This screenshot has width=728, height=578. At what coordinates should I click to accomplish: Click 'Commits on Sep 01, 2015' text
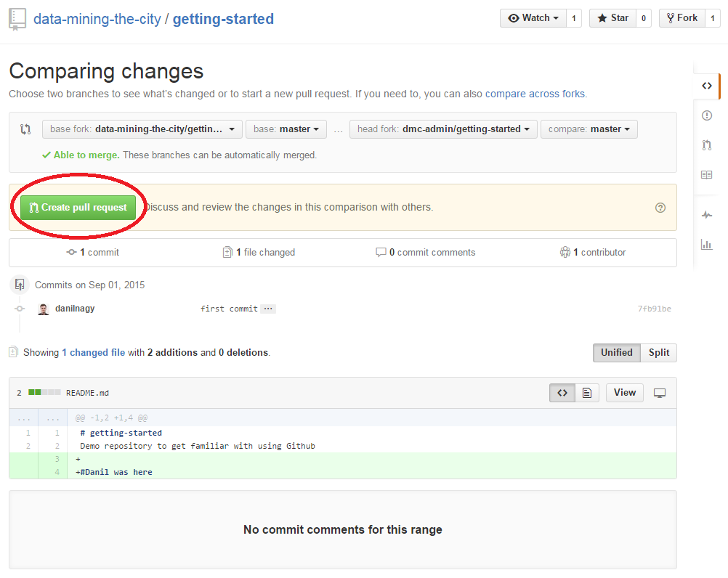(x=89, y=285)
